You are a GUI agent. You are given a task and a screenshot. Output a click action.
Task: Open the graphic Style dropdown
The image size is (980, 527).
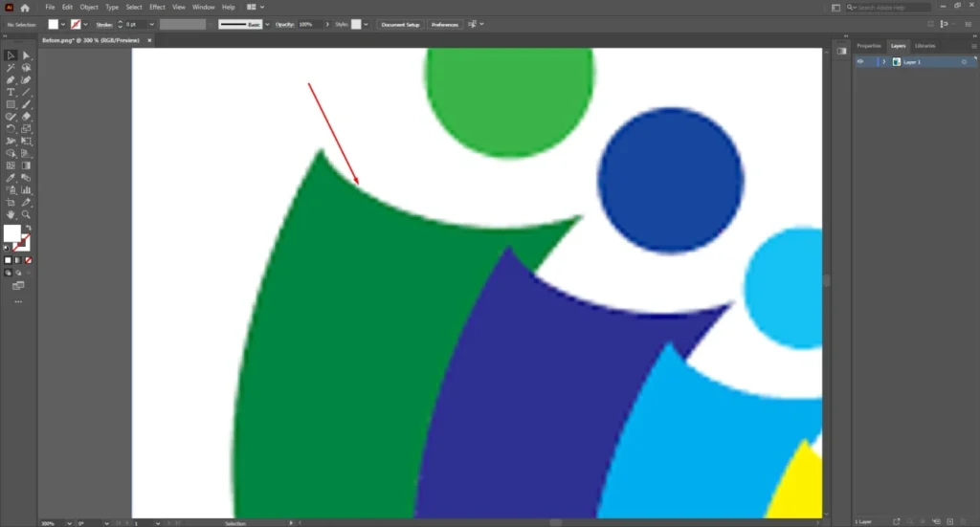click(366, 24)
